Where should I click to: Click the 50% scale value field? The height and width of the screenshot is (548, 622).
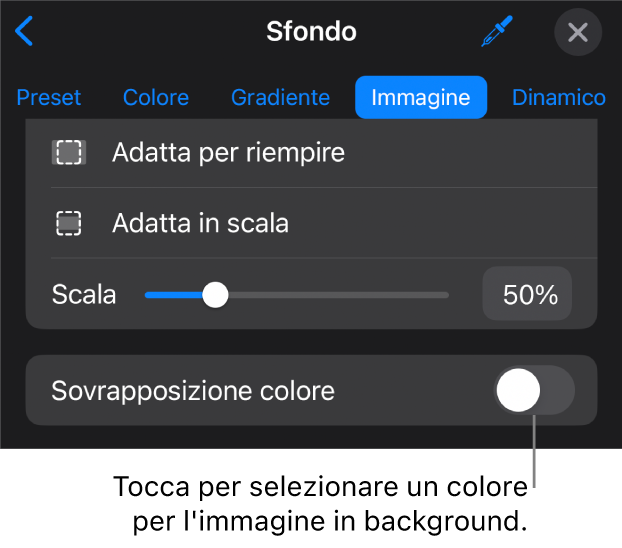click(527, 295)
